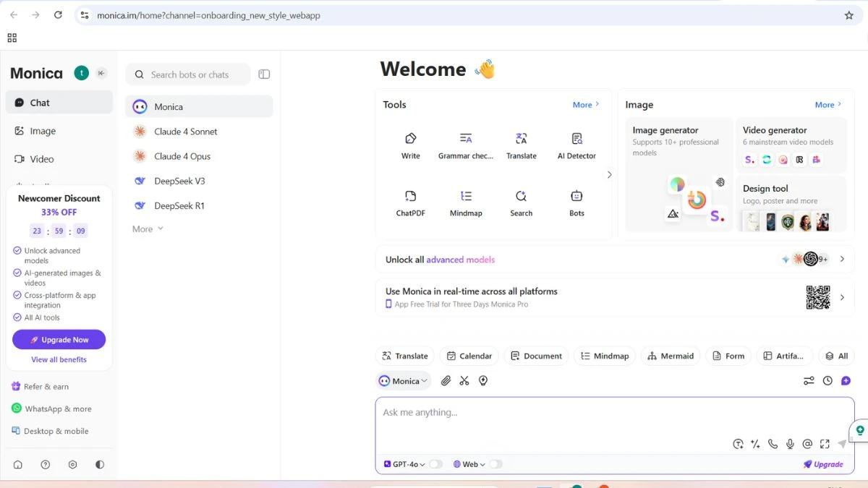Click the scissors screenshot icon

click(464, 381)
